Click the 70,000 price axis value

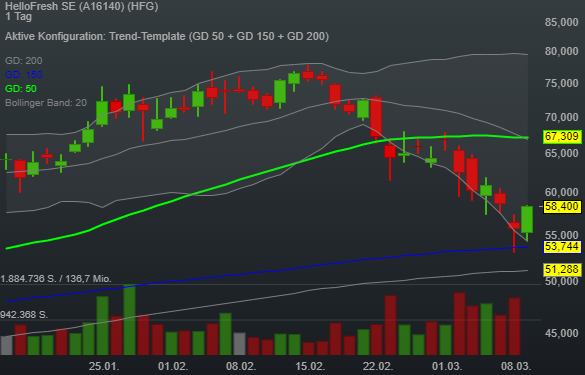pos(561,118)
